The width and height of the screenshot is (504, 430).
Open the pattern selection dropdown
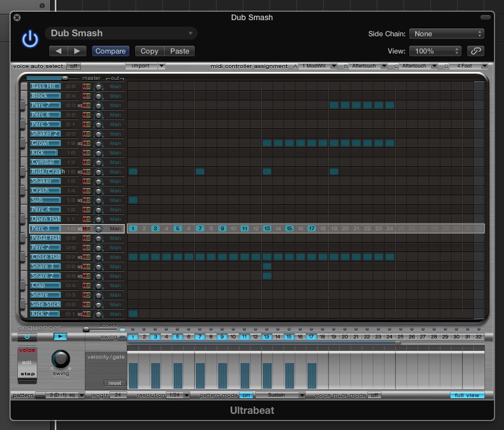click(x=65, y=395)
